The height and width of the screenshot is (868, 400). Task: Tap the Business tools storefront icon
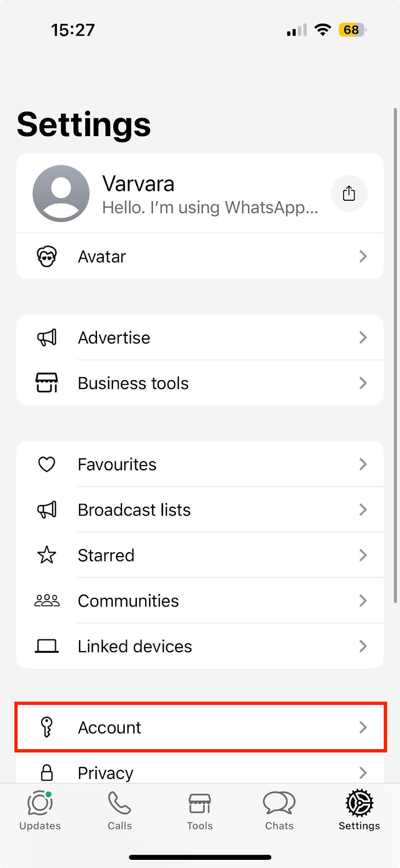coord(47,383)
